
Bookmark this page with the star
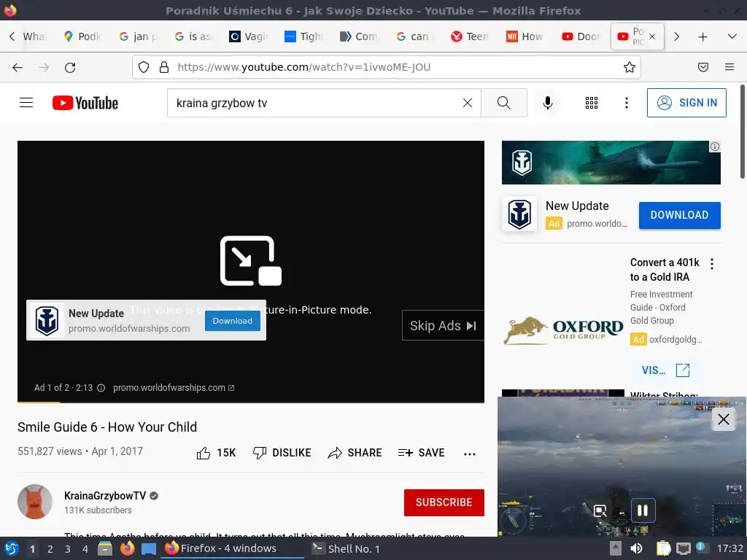(630, 67)
